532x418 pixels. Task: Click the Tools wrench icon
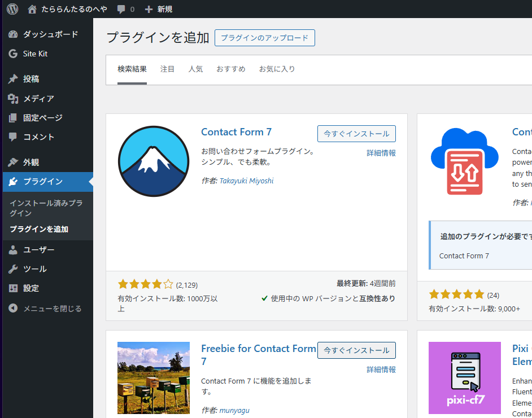(13, 269)
